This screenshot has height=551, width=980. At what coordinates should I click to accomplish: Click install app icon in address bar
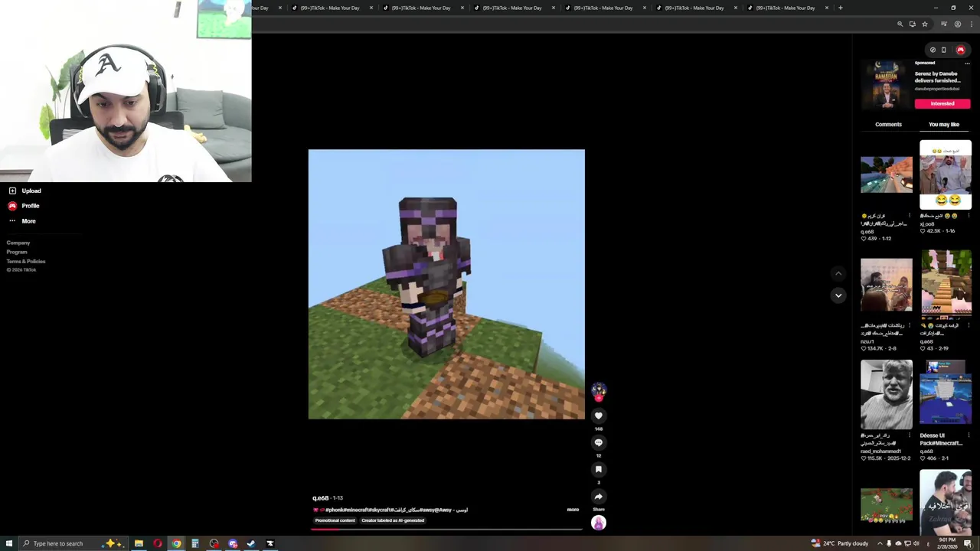[912, 24]
